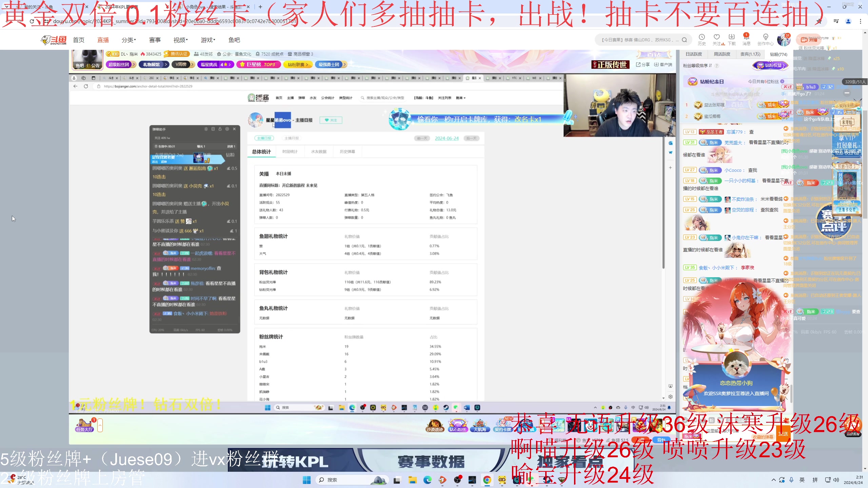Expand the 礼物展馆 pill
Image resolution: width=868 pixels, height=488 pixels.
click(x=154, y=64)
